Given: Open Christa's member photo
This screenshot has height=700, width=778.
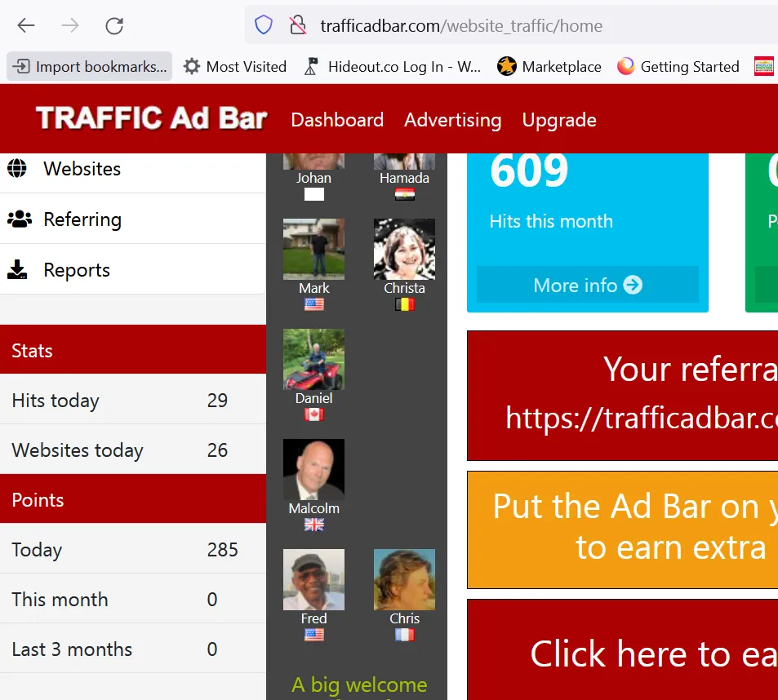Looking at the screenshot, I should pyautogui.click(x=404, y=249).
